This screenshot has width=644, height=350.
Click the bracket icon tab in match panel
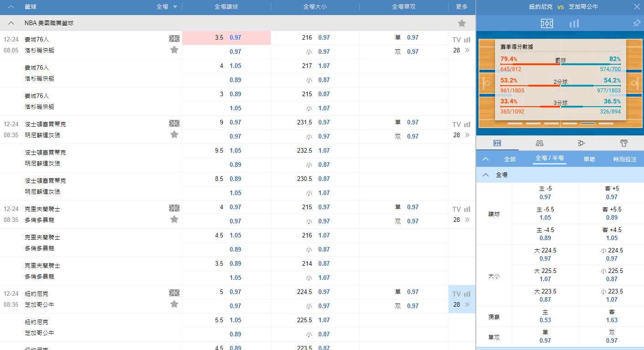coord(581,143)
